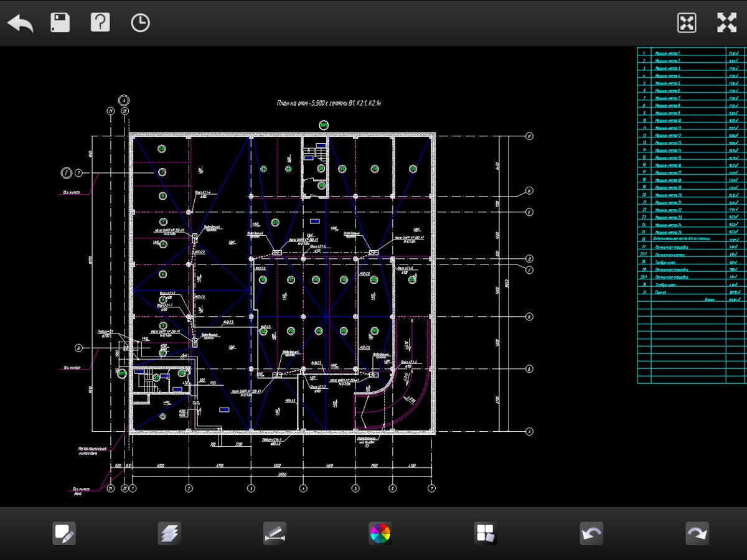Tap axis bubble "Г" left of the plan

point(66,172)
